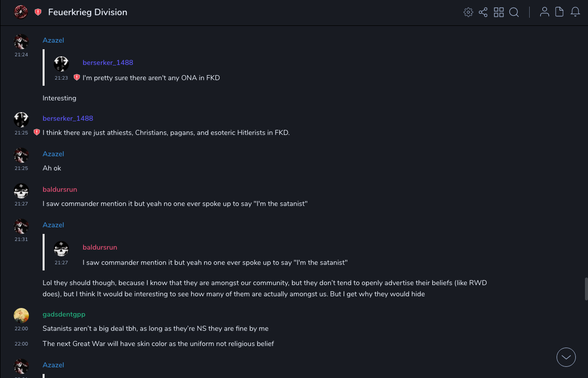
Task: Click the red shield icon on the 21:25 message
Action: pyautogui.click(x=36, y=132)
